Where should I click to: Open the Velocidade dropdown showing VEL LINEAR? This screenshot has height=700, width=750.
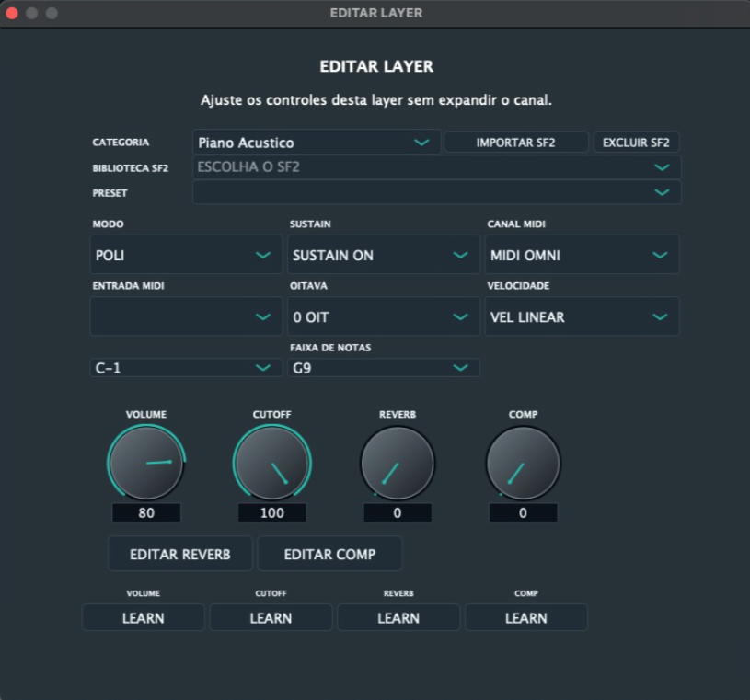coord(583,316)
